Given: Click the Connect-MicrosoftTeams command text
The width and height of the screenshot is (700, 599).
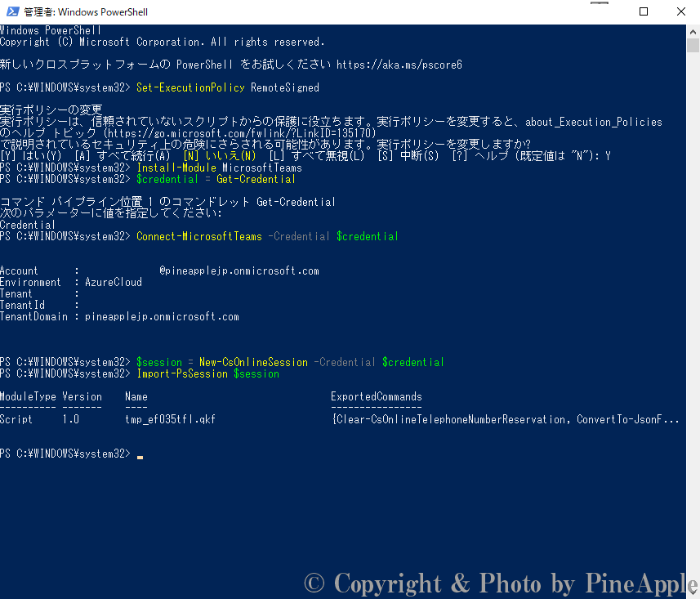Looking at the screenshot, I should 199,236.
